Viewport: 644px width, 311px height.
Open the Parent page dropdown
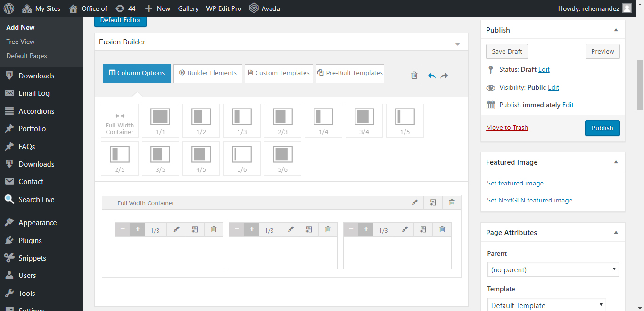click(553, 269)
